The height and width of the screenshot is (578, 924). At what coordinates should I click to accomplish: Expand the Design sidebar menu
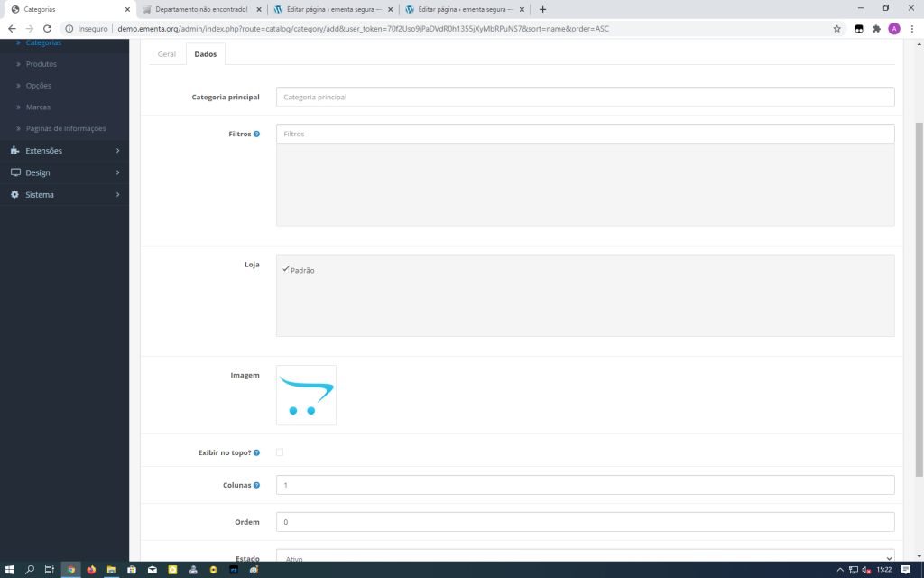(x=65, y=172)
